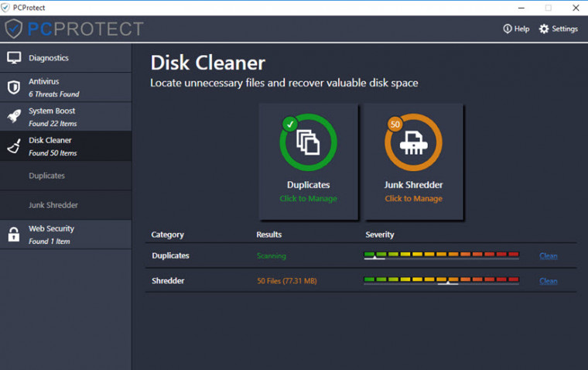588x370 pixels.
Task: Select the Shredder category row label
Action: [168, 281]
